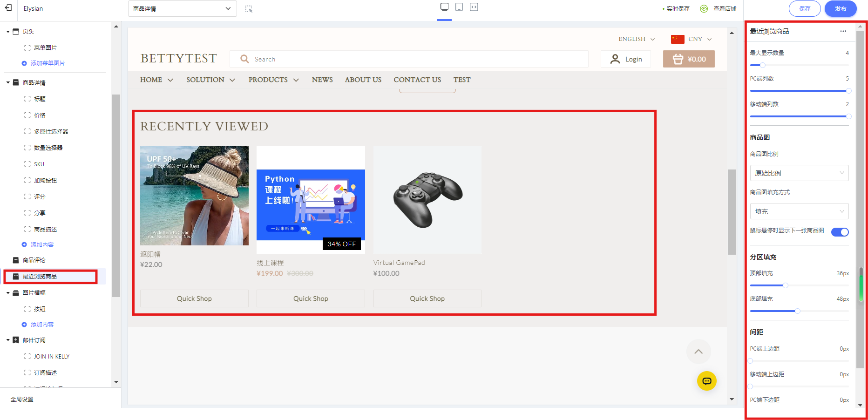This screenshot has width=868, height=420.
Task: Click the 添加菜单图片 link
Action: pos(47,63)
